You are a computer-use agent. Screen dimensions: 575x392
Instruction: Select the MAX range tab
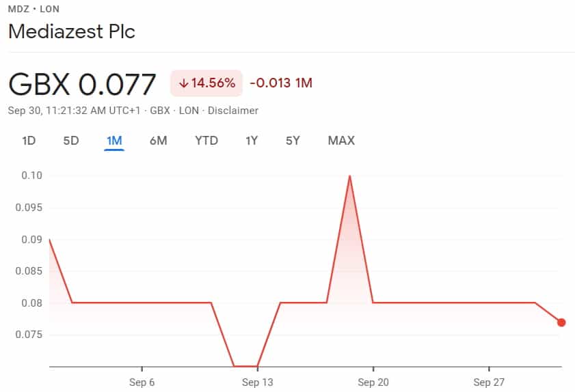click(x=341, y=141)
